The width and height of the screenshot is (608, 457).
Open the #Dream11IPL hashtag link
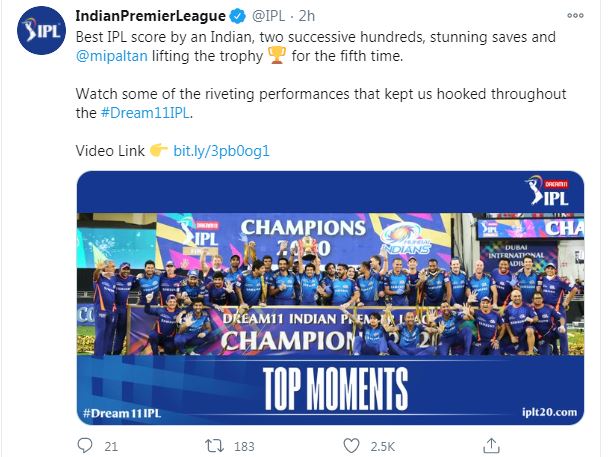coord(146,113)
